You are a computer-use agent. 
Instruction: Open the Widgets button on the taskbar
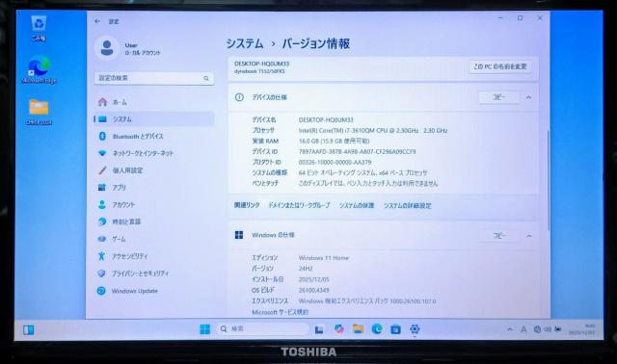coord(28,329)
